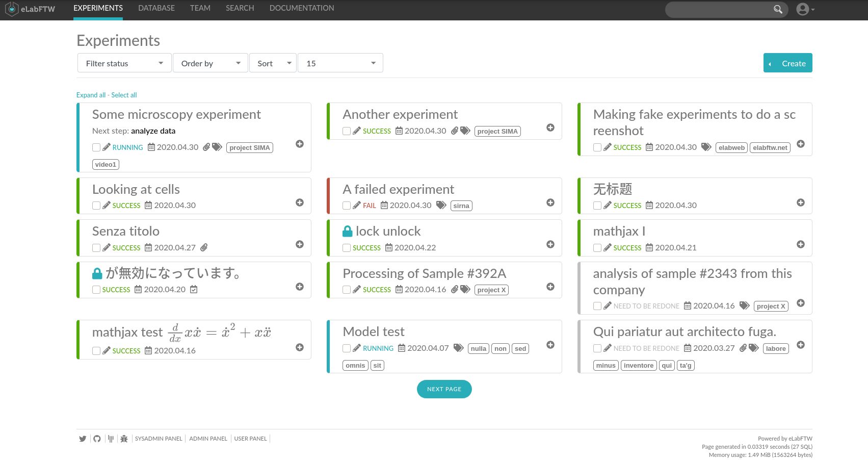
Task: Click the Create button
Action: pyautogui.click(x=787, y=63)
